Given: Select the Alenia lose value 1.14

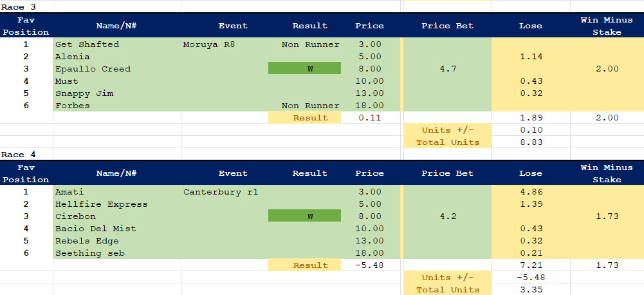Looking at the screenshot, I should click(530, 57).
